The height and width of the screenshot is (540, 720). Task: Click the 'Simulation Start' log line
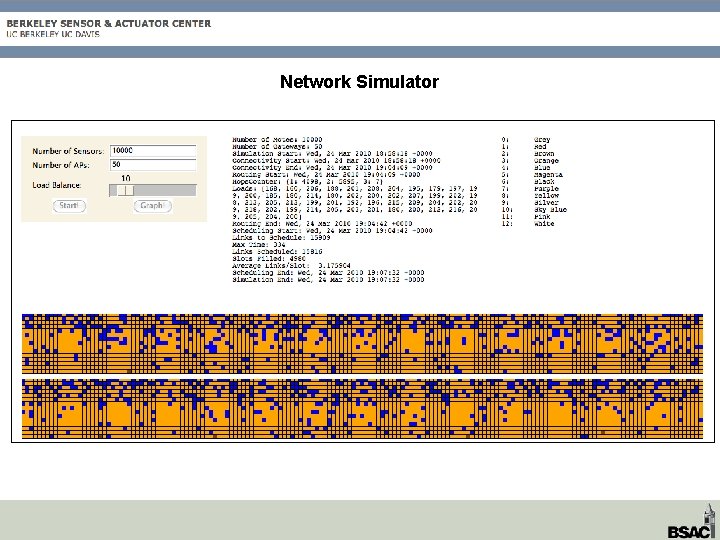332,154
